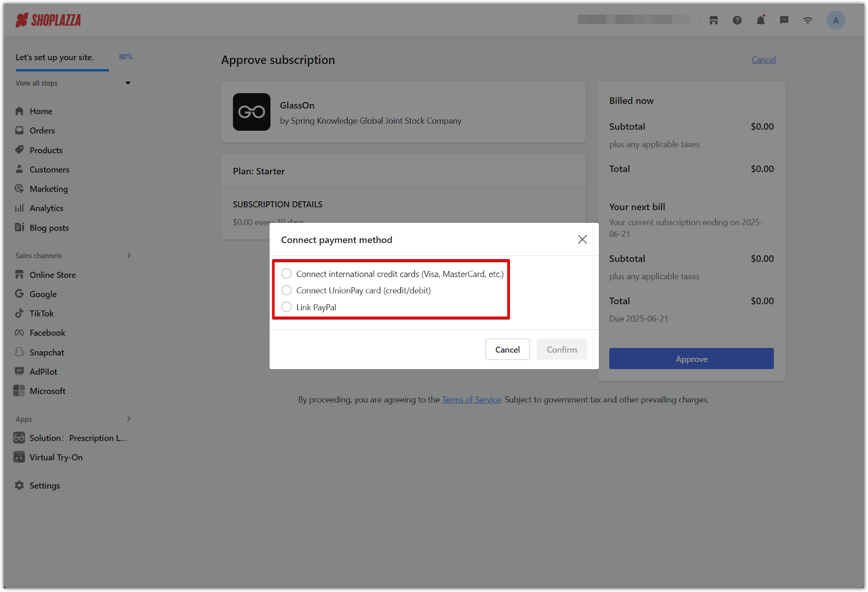Click the Your next bill heading
This screenshot has height=592, width=868.
click(x=637, y=207)
